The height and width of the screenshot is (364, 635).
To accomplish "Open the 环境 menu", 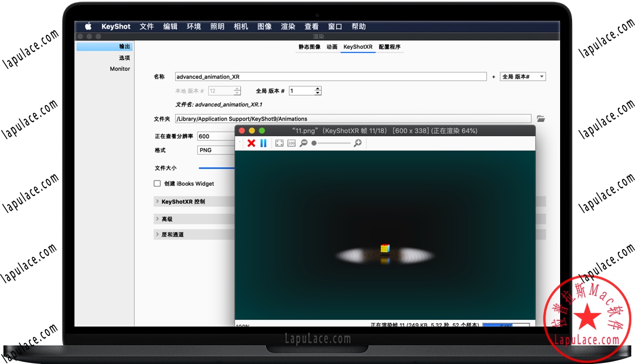I will point(194,27).
